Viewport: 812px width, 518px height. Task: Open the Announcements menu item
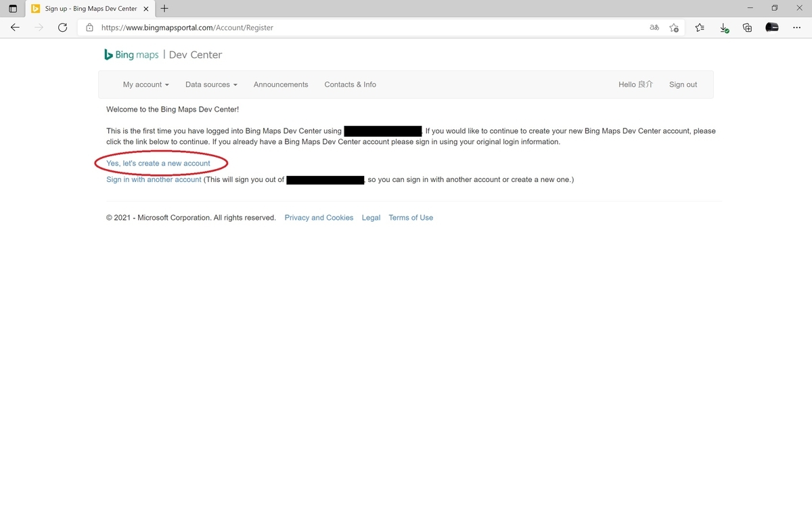coord(281,85)
